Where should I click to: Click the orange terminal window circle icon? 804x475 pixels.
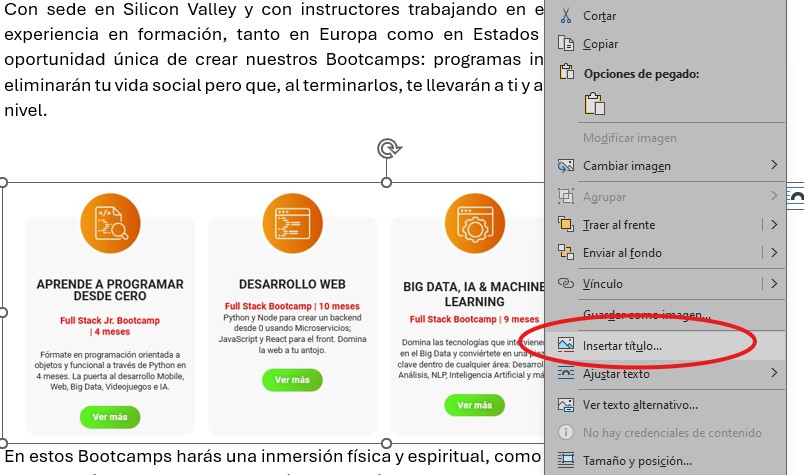292,223
